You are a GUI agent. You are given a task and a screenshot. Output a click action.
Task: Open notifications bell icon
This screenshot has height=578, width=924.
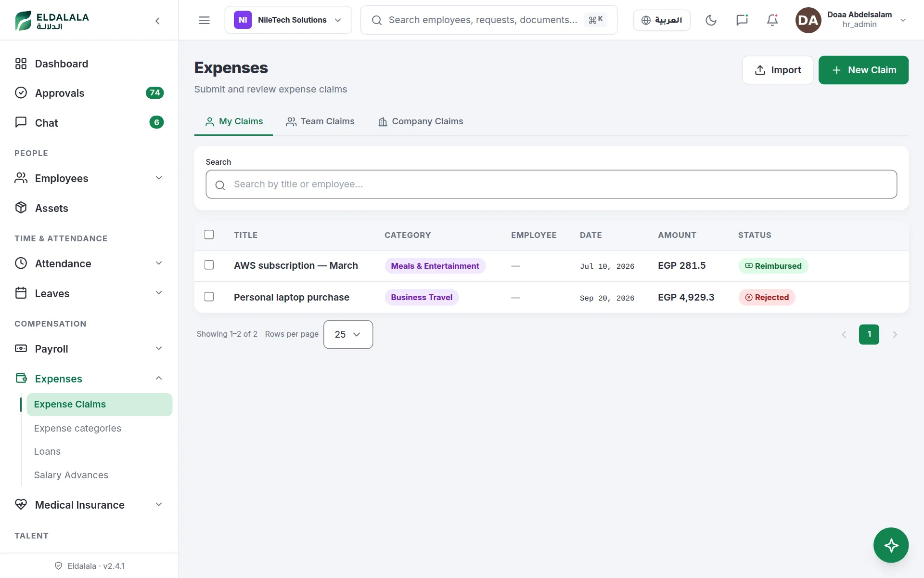[772, 20]
